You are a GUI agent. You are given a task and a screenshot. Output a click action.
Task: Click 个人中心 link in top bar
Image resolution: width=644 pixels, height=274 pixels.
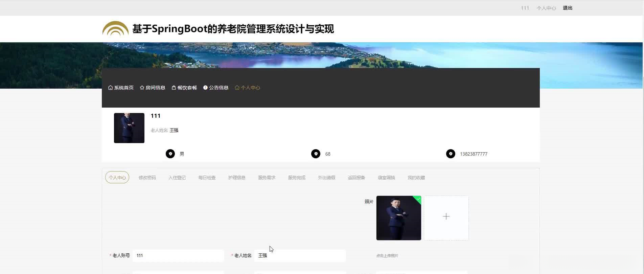[546, 8]
